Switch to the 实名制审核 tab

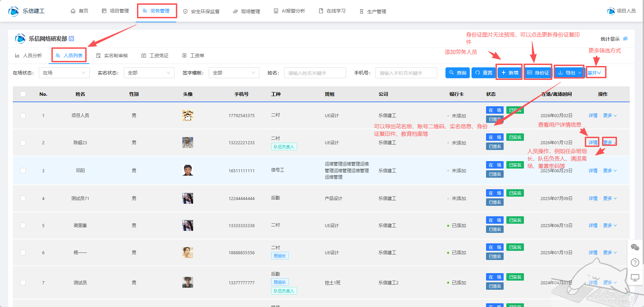112,56
